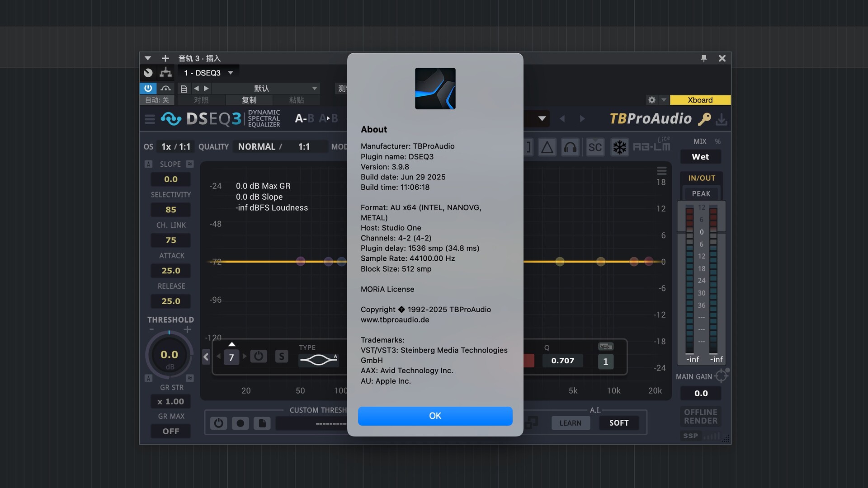The image size is (868, 488).
Task: Decrease threshold with the minus sign
Action: pyautogui.click(x=151, y=330)
